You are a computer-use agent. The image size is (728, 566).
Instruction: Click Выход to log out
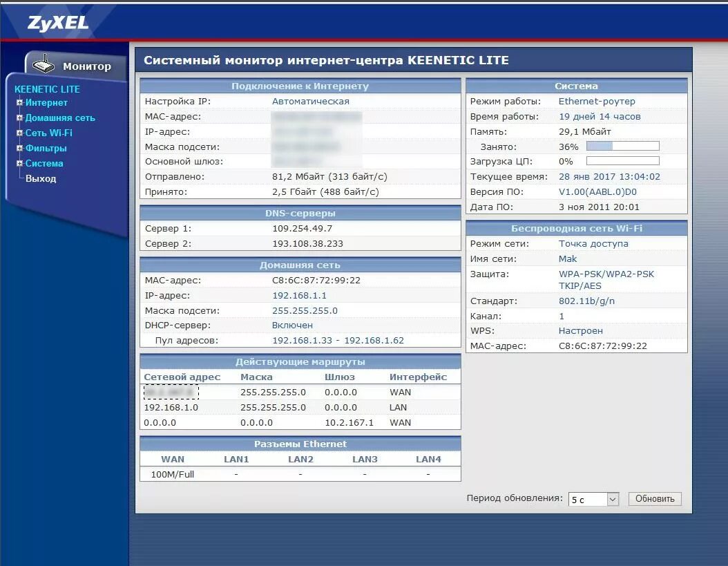coord(41,178)
